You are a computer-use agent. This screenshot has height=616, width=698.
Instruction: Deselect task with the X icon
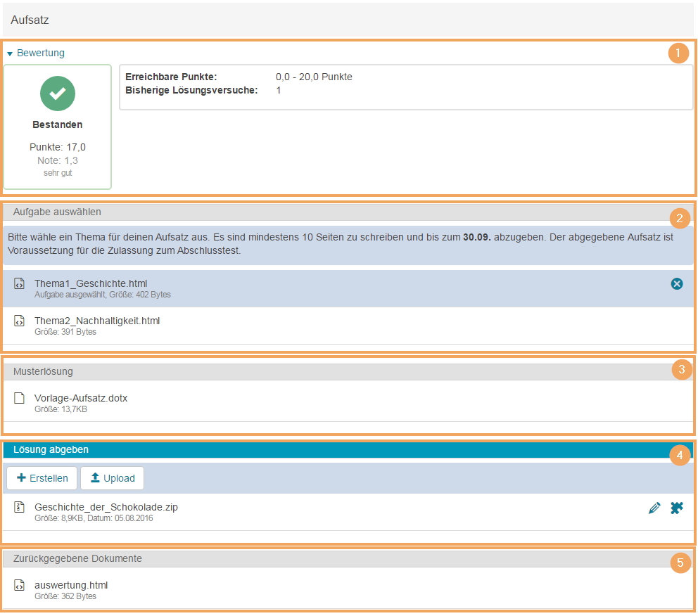pyautogui.click(x=676, y=283)
